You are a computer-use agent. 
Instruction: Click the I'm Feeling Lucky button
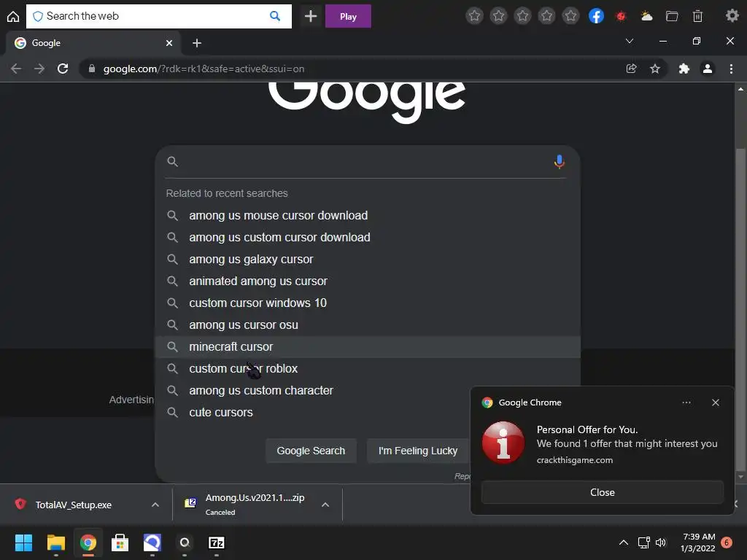[x=418, y=451]
